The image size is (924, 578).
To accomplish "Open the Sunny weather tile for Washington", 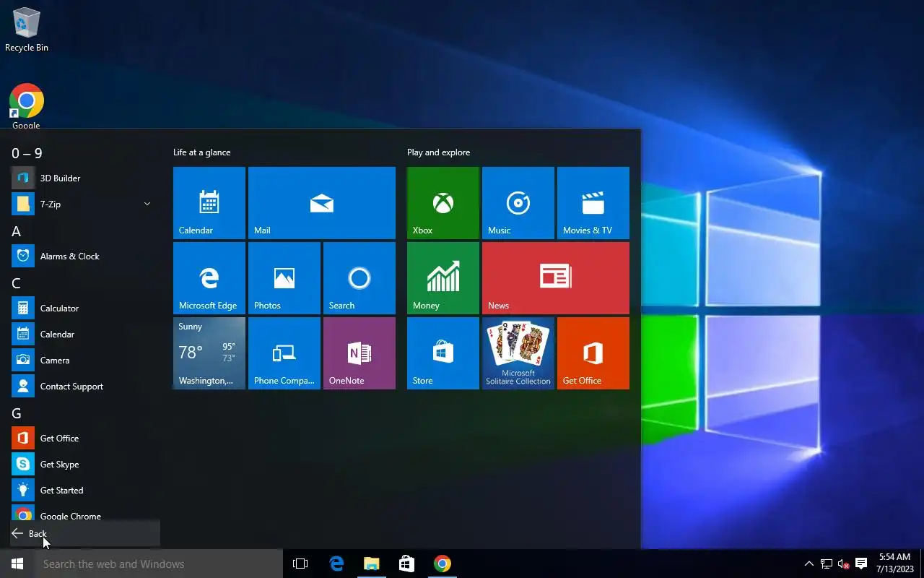I will (209, 353).
